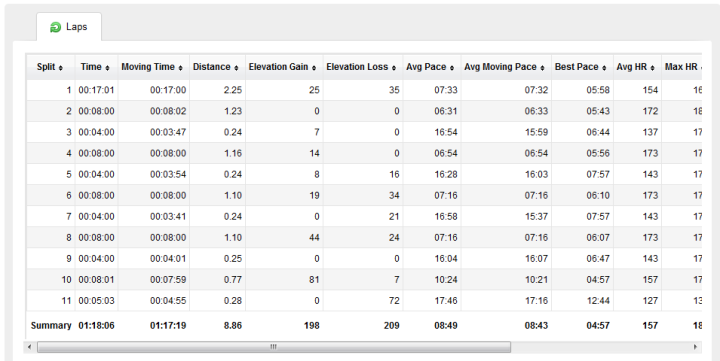Click the scrollbar left arrow button

pos(30,347)
